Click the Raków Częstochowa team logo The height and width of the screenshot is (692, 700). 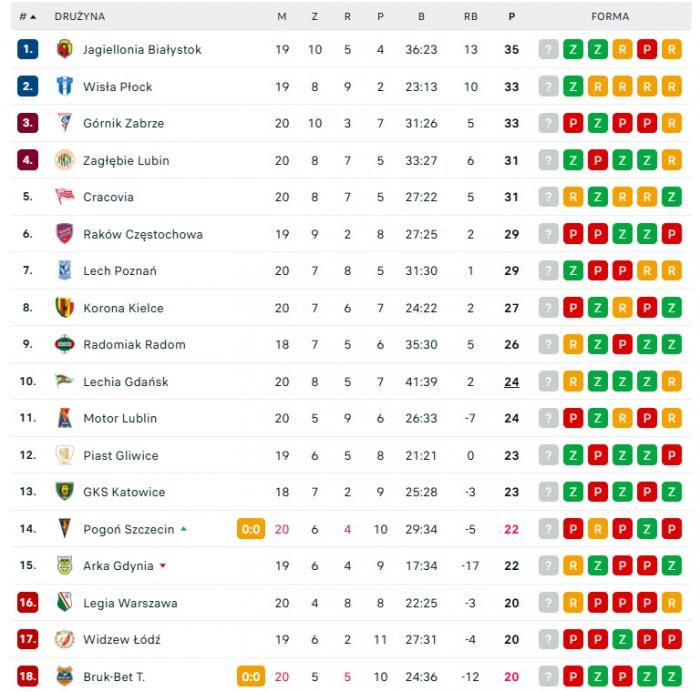coord(65,234)
